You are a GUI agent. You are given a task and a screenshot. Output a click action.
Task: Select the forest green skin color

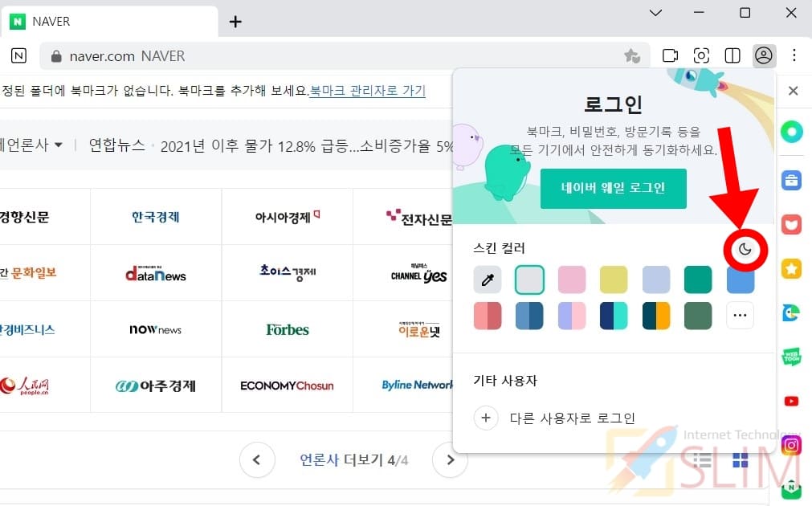tap(698, 316)
